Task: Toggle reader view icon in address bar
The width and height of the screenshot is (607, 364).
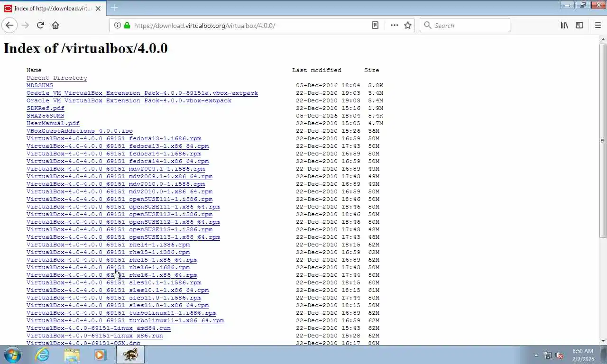Action: tap(375, 25)
